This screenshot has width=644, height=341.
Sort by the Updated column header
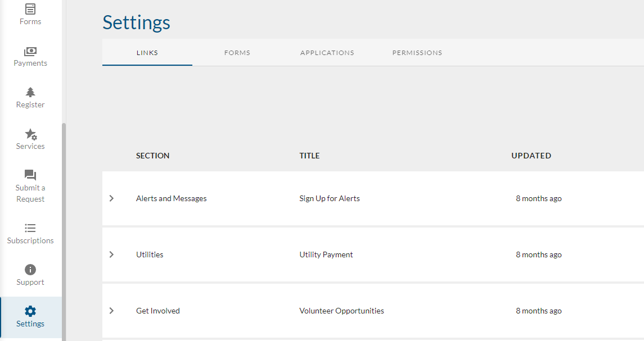[531, 156]
